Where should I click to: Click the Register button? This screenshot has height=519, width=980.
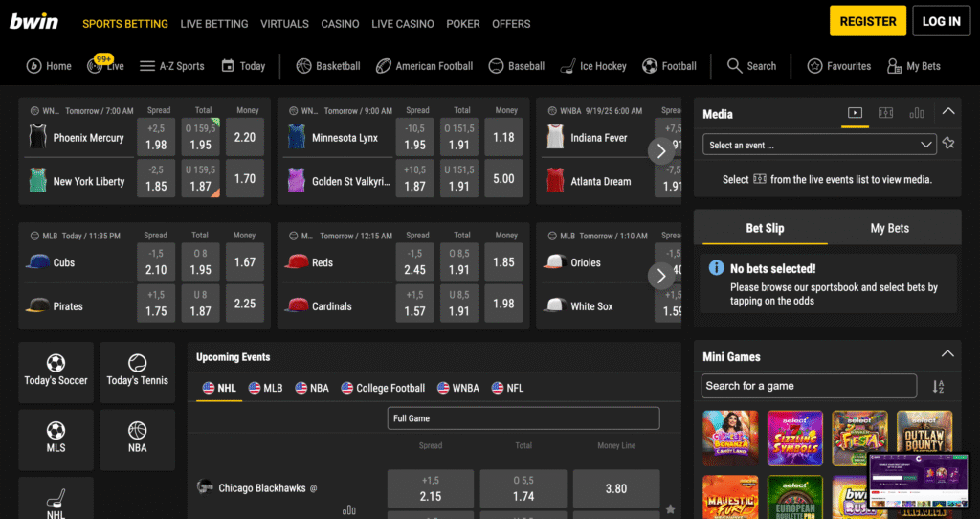coord(867,21)
